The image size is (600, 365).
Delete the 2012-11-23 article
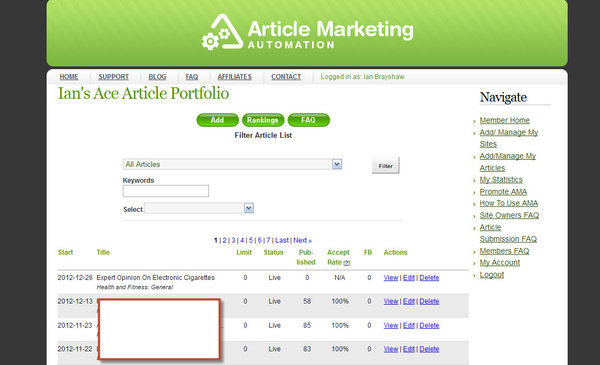429,326
